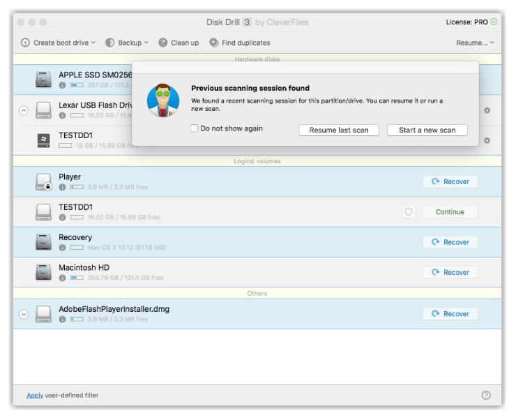The height and width of the screenshot is (420, 516).
Task: Collapse the Lexar USB Flash Drive row
Action: 24,110
